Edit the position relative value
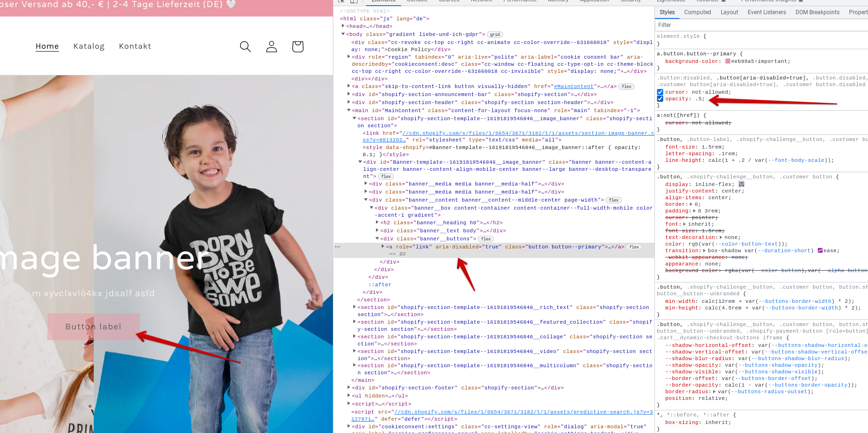The width and height of the screenshot is (868, 433). click(711, 398)
